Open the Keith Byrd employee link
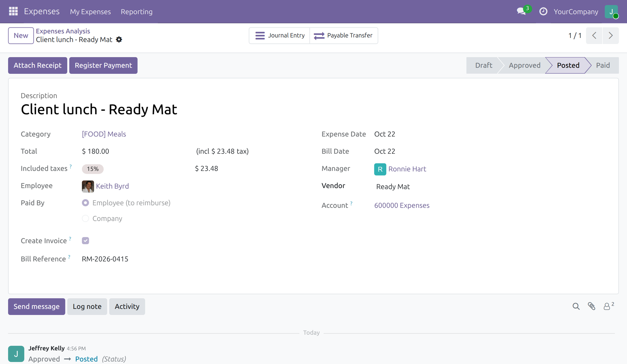 (112, 186)
